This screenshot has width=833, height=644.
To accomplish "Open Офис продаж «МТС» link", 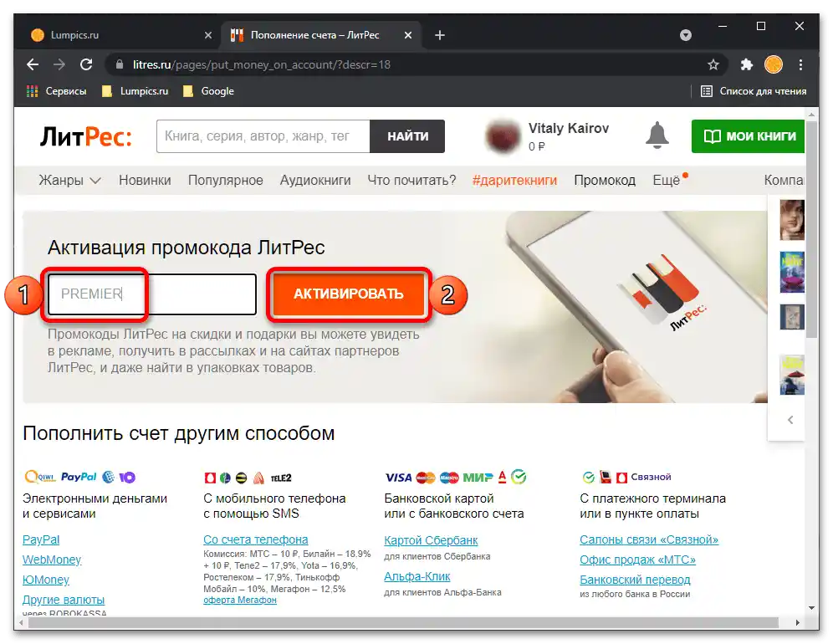I will pyautogui.click(x=637, y=560).
